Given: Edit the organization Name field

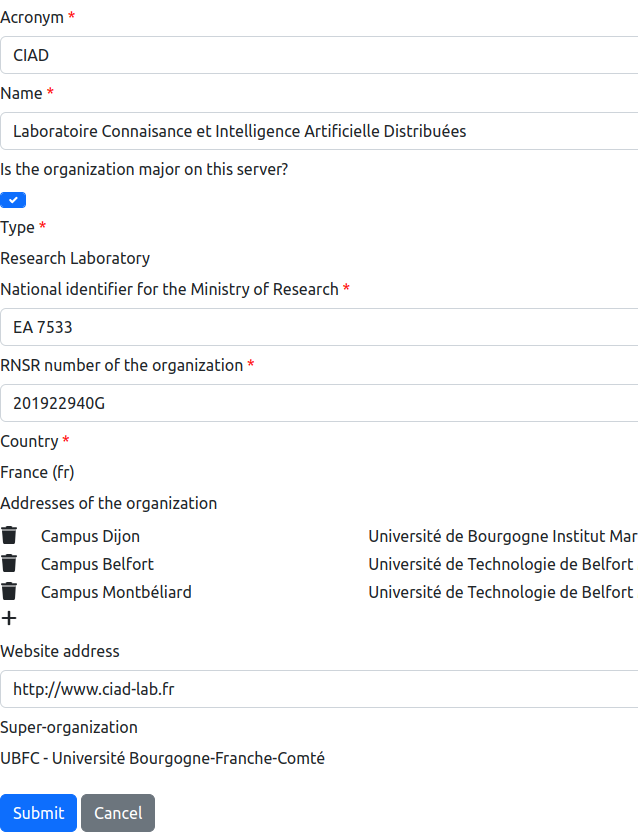Looking at the screenshot, I should pos(319,131).
